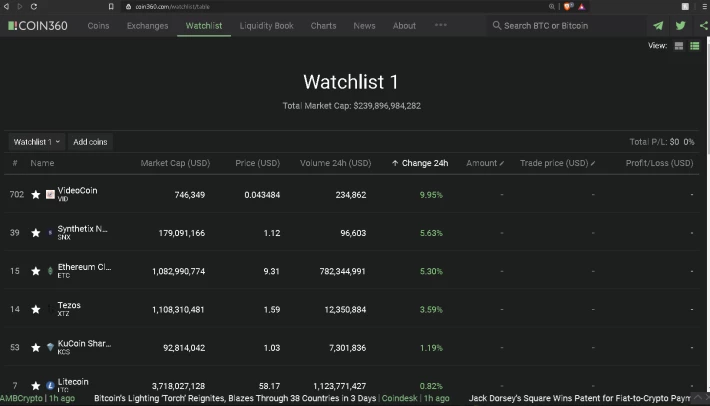Click the Ethereum Classic coin logo

click(x=50, y=271)
